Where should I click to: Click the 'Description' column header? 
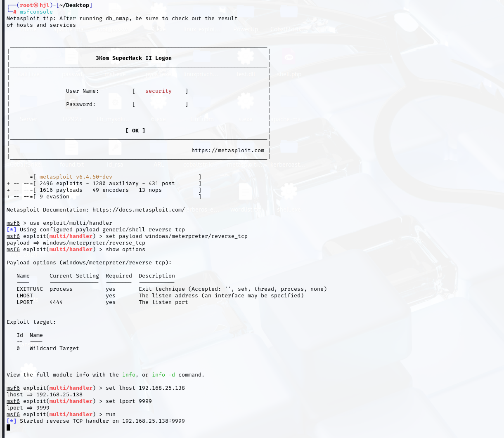tap(157, 276)
